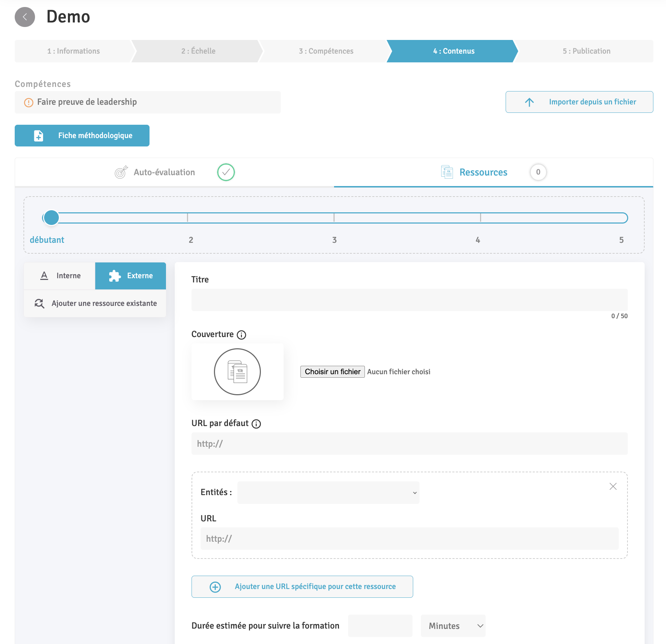The height and width of the screenshot is (644, 666).
Task: Go to step 3 Compétences
Action: click(326, 51)
